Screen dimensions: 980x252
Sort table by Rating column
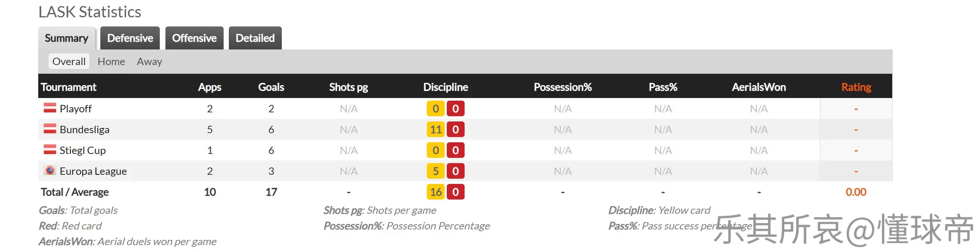pos(856,87)
